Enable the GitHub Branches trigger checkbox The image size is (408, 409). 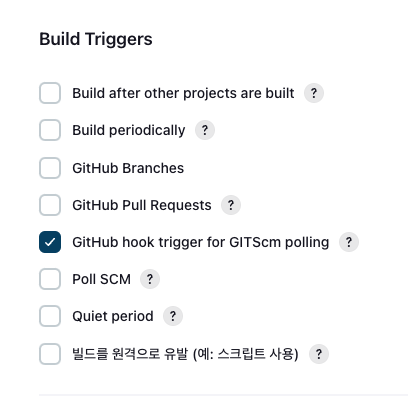click(x=50, y=168)
